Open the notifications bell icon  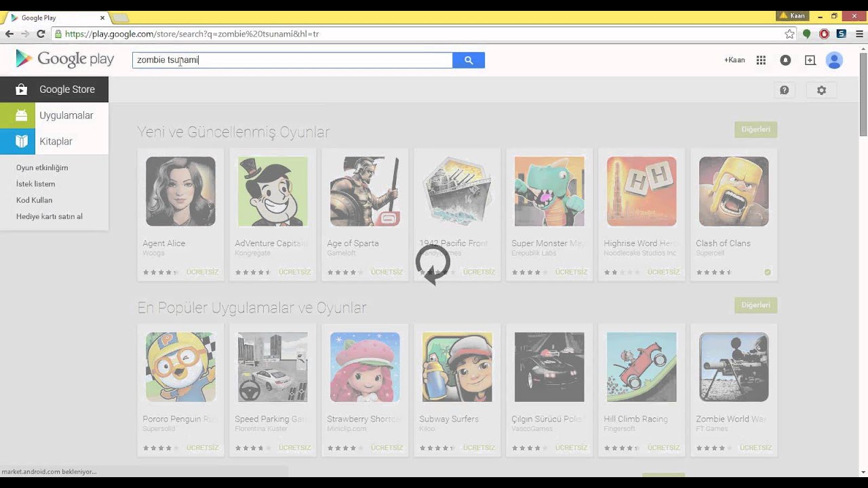point(785,60)
